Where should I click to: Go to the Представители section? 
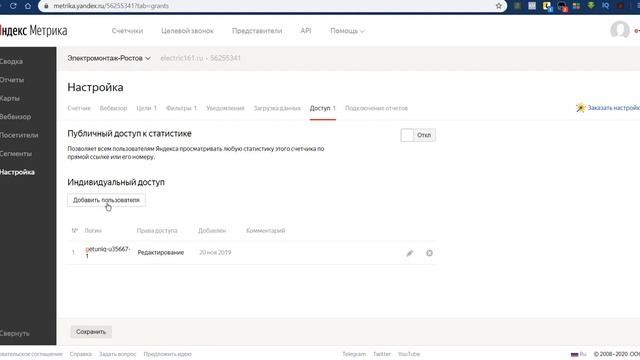(257, 31)
